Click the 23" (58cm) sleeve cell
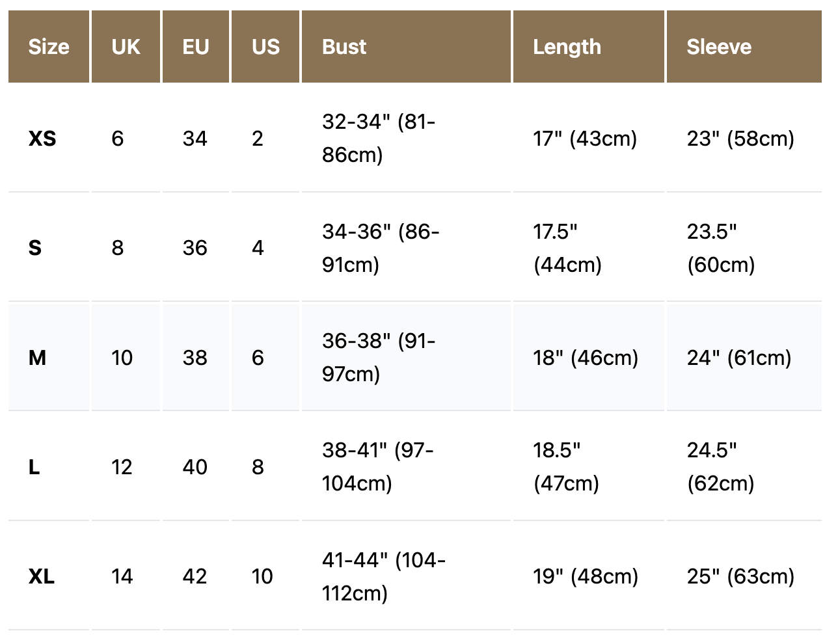This screenshot has height=644, width=838. click(x=740, y=139)
